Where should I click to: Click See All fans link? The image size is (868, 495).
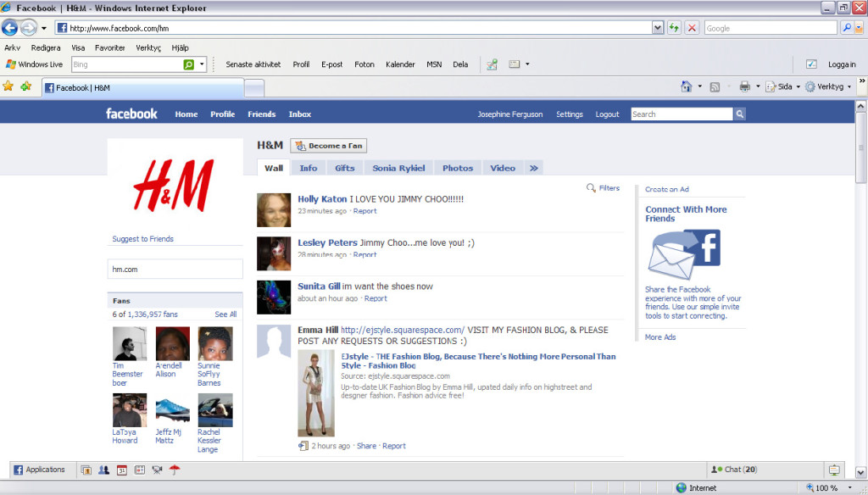(x=225, y=314)
